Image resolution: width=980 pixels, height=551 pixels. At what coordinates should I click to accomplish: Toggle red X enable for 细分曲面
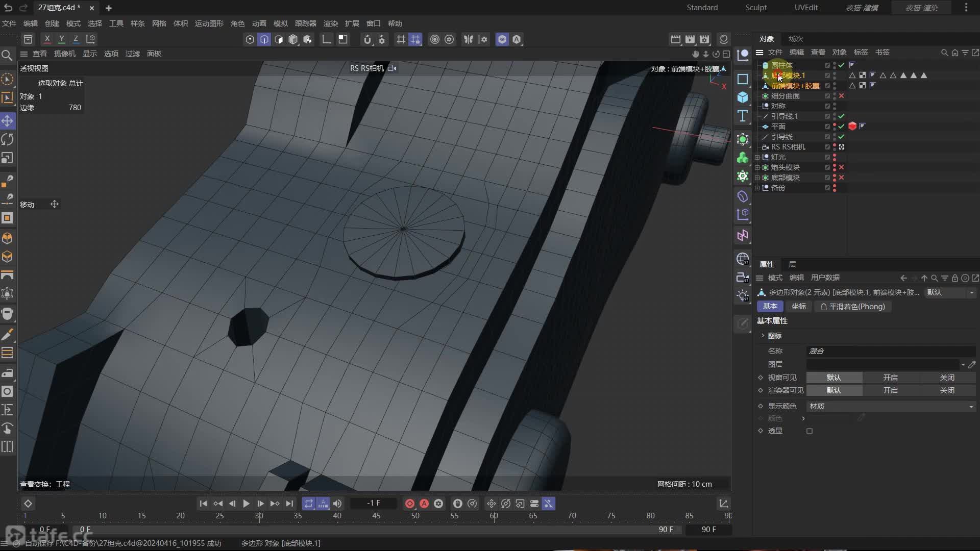(x=841, y=96)
